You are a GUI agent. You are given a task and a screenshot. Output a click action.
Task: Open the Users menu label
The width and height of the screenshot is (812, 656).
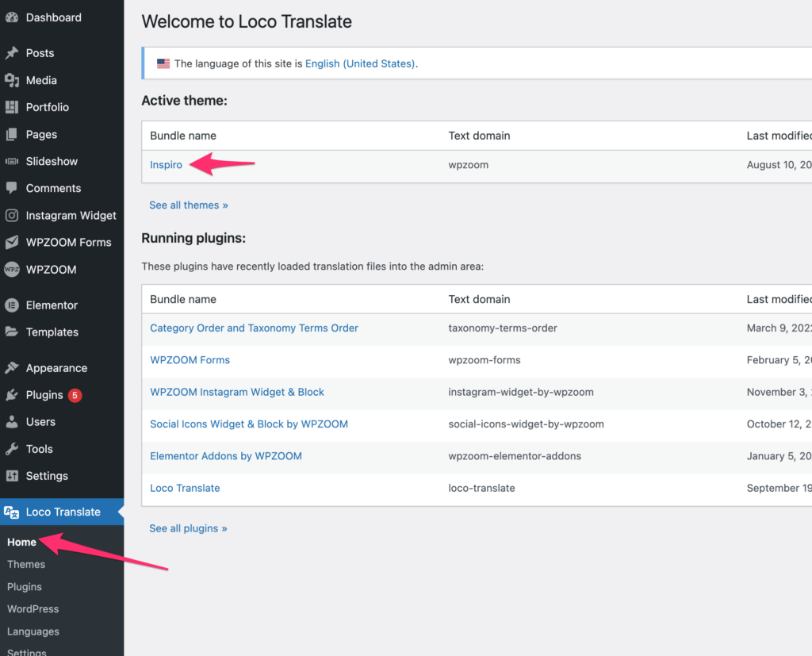(x=40, y=422)
